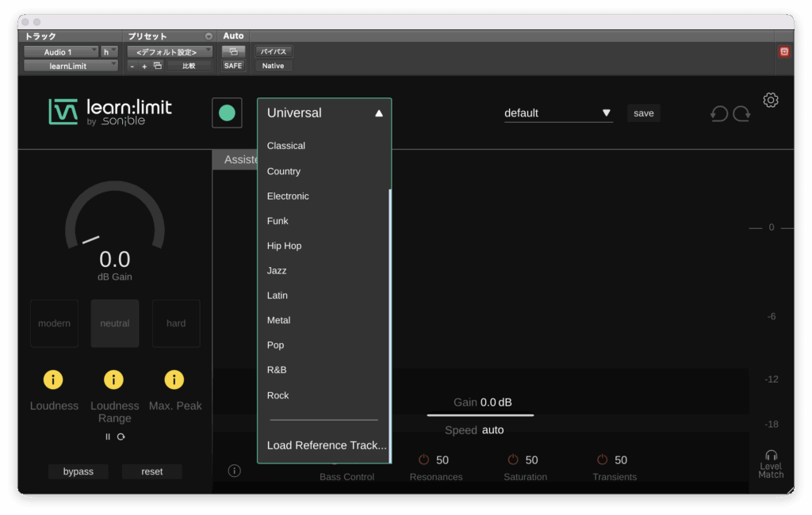Enable Level Match headphones icon
This screenshot has width=812, height=515.
click(771, 455)
